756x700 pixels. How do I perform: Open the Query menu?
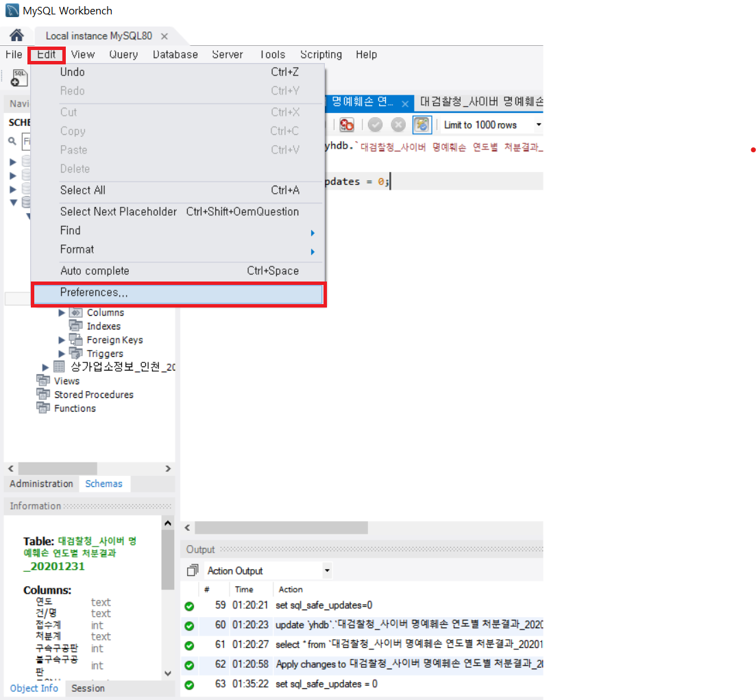123,54
